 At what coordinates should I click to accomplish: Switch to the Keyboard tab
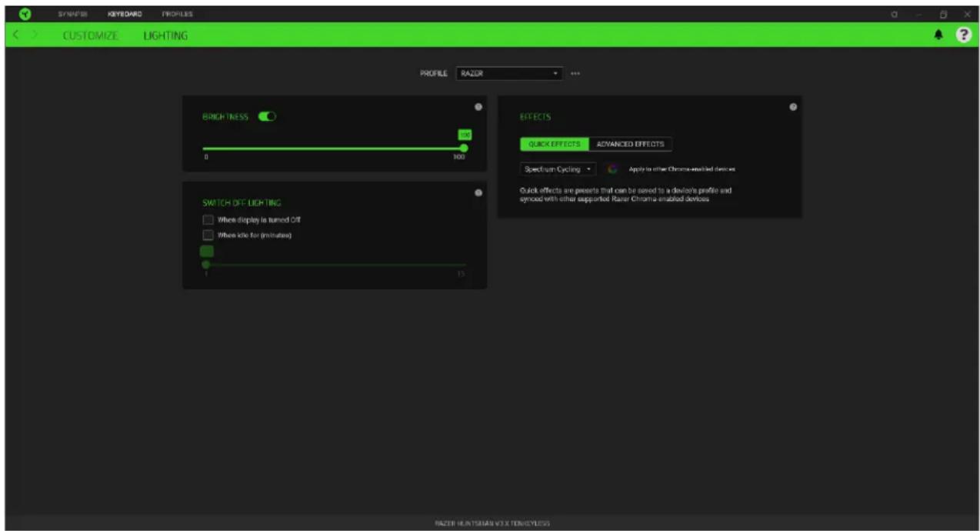pyautogui.click(x=125, y=14)
